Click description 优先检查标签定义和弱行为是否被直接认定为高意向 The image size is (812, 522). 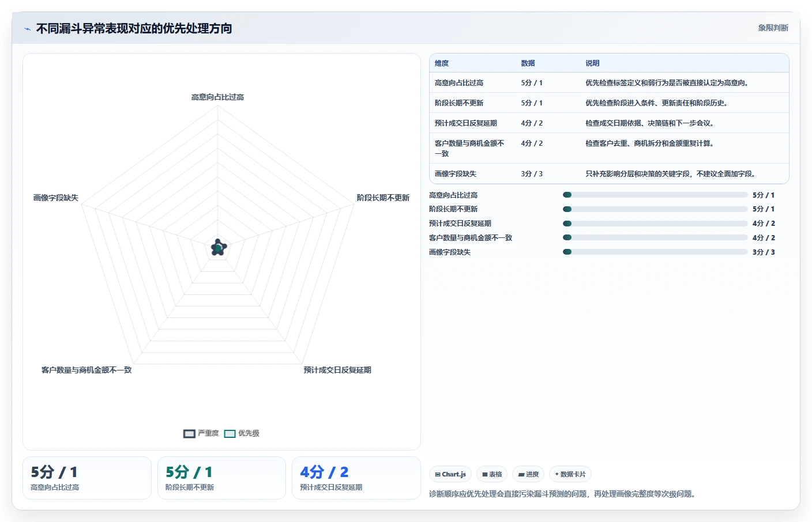pyautogui.click(x=667, y=83)
